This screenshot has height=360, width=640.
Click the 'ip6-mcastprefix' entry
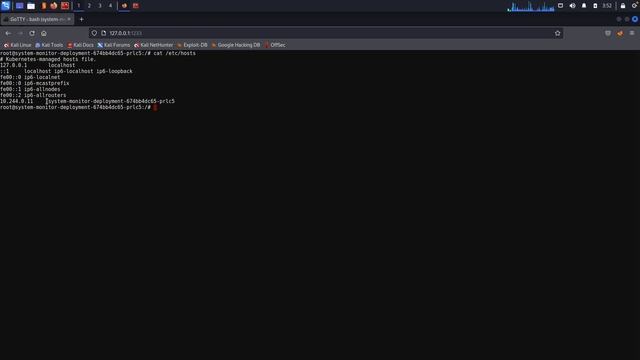coord(47,83)
